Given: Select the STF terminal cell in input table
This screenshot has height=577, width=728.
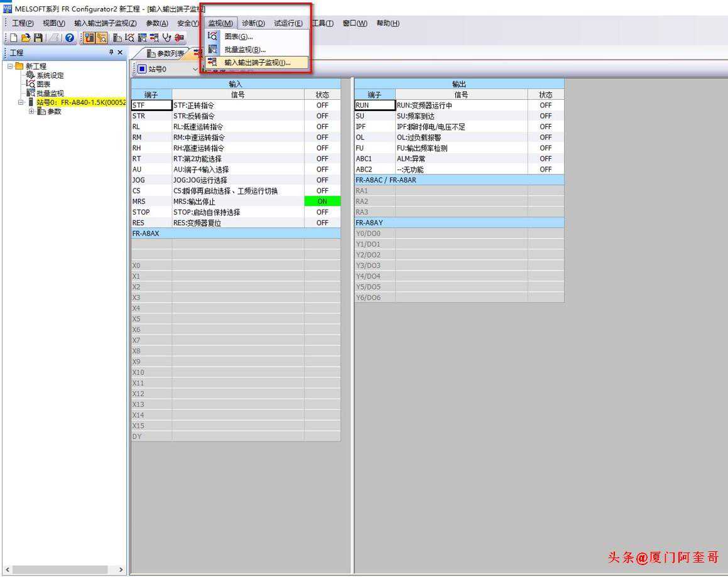Looking at the screenshot, I should [151, 105].
